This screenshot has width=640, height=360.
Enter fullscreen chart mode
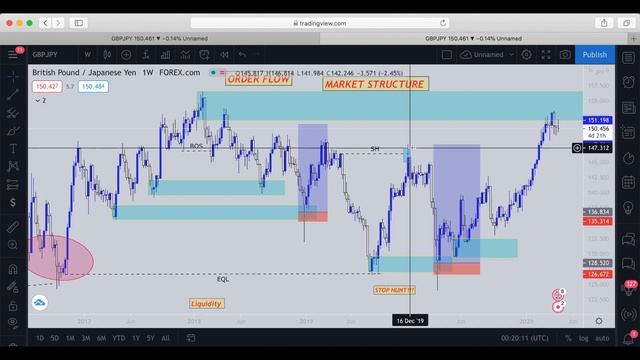[x=546, y=54]
